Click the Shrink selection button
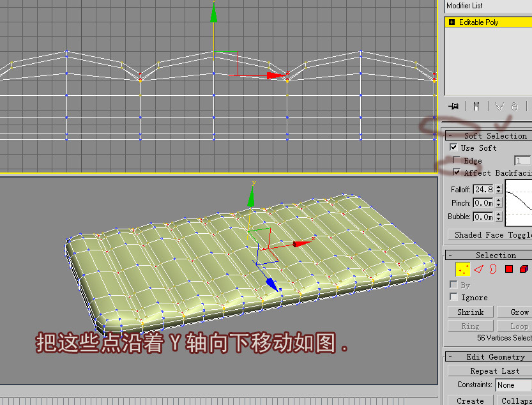The width and height of the screenshot is (532, 405). (470, 312)
